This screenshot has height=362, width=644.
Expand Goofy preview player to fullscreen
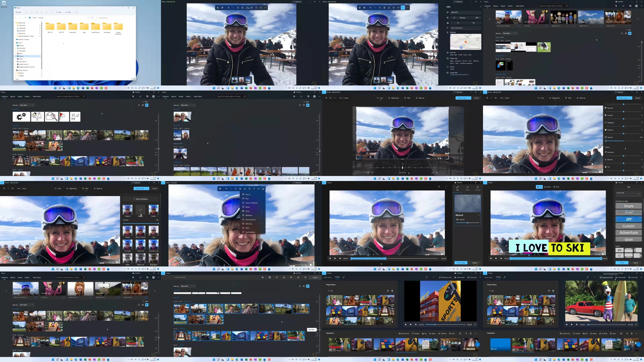tap(636, 325)
